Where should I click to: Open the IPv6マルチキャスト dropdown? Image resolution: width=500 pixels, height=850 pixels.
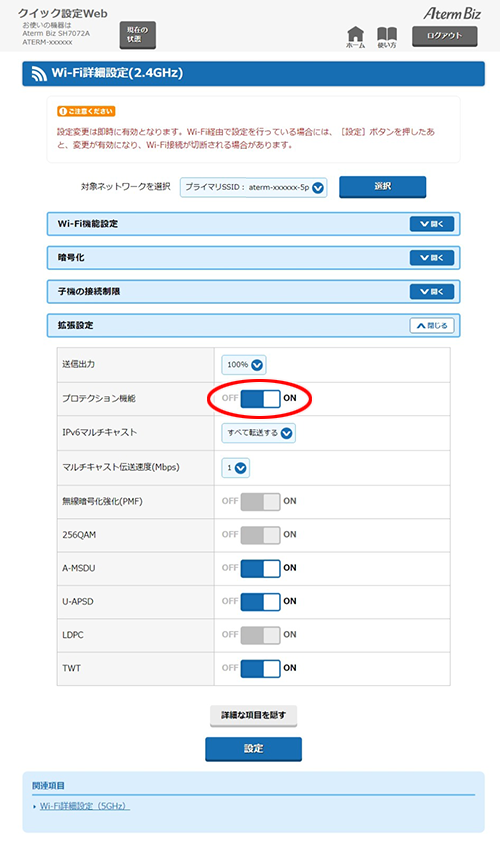pyautogui.click(x=258, y=433)
